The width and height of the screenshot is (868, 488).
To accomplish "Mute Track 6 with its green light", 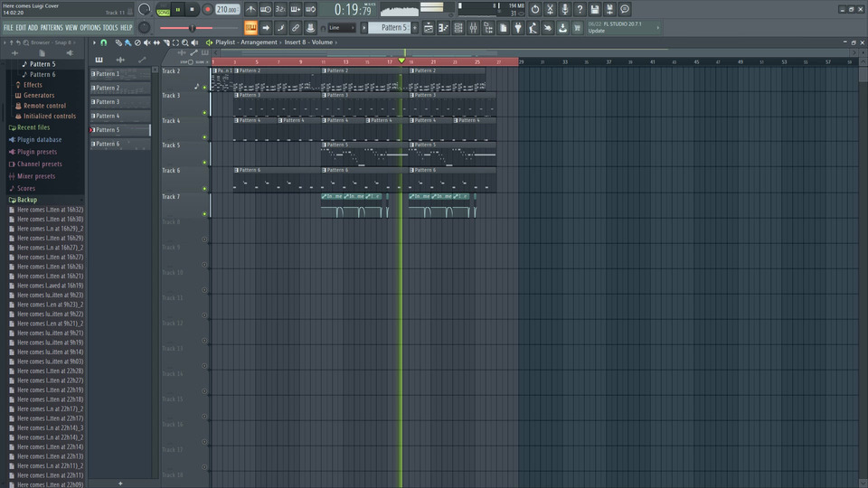I will [204, 189].
